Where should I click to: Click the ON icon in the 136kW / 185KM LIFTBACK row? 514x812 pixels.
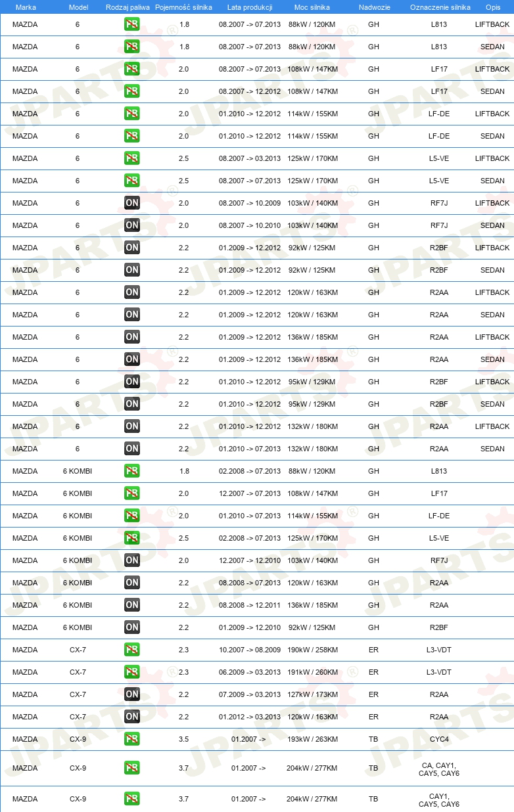132,337
